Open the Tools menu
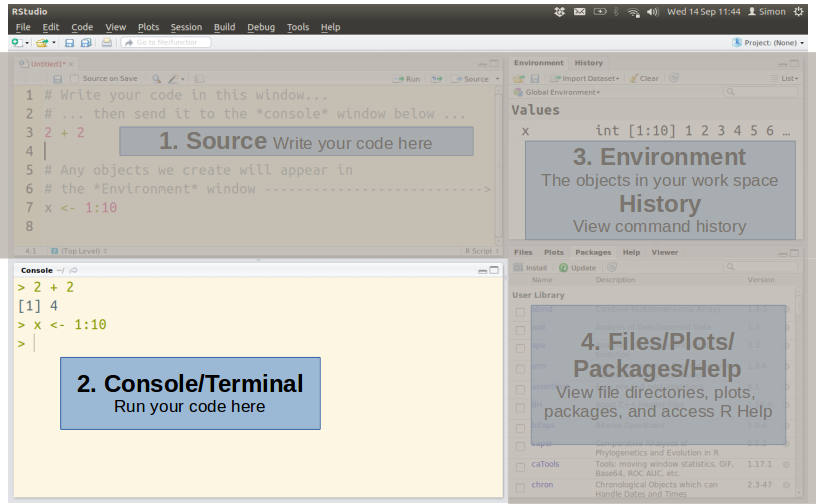 click(x=298, y=27)
